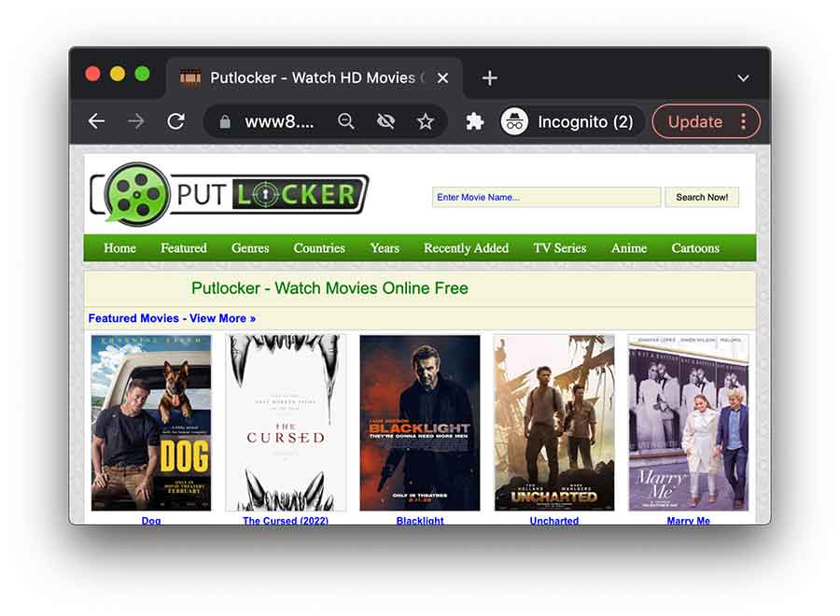Image resolution: width=840 pixels, height=616 pixels.
Task: Click the Marry Me title link
Action: click(689, 520)
